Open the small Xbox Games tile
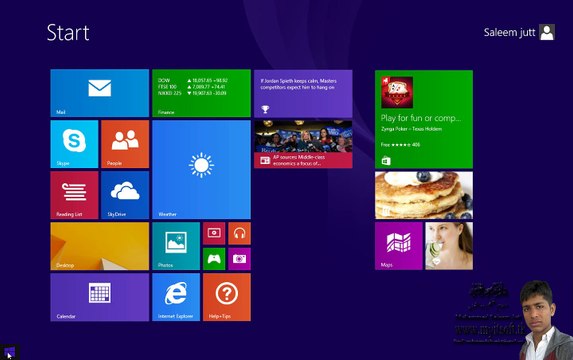The image size is (573, 360). point(214,259)
